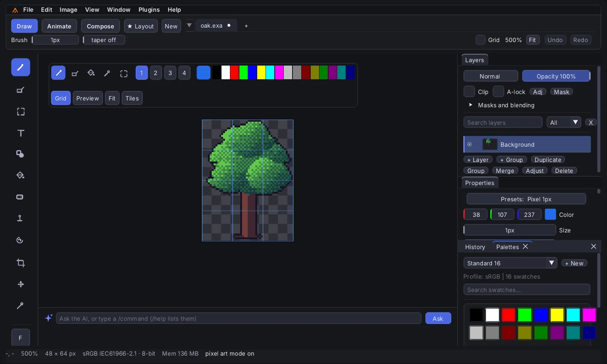Select the move tool in left sidebar

coord(20,284)
